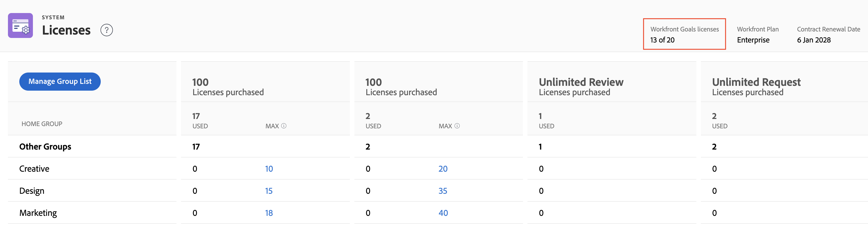Viewport: 868px width, 249px height.
Task: Click Marketing group's max value of 18
Action: pos(268,213)
